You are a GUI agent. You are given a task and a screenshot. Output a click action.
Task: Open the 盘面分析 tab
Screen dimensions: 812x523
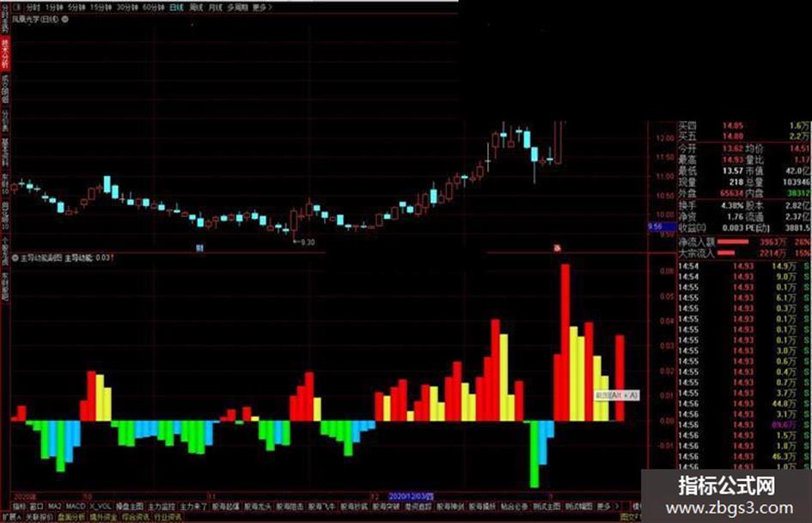pos(72,517)
